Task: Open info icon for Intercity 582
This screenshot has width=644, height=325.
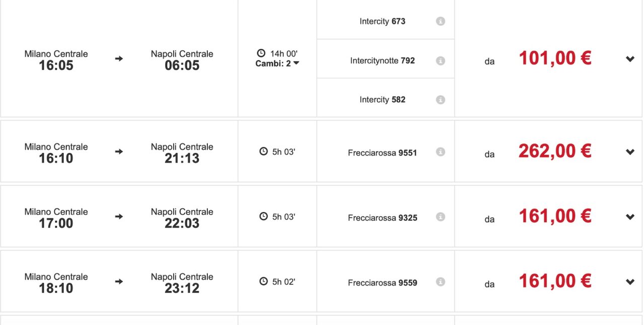Action: click(x=440, y=100)
